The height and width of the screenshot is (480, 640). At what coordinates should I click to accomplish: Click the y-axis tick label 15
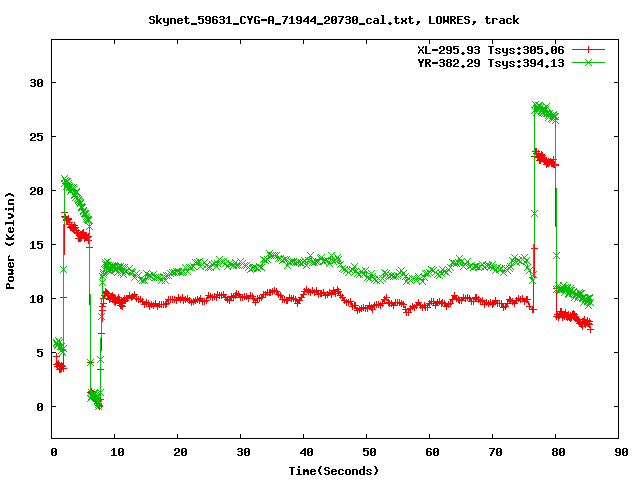click(36, 245)
